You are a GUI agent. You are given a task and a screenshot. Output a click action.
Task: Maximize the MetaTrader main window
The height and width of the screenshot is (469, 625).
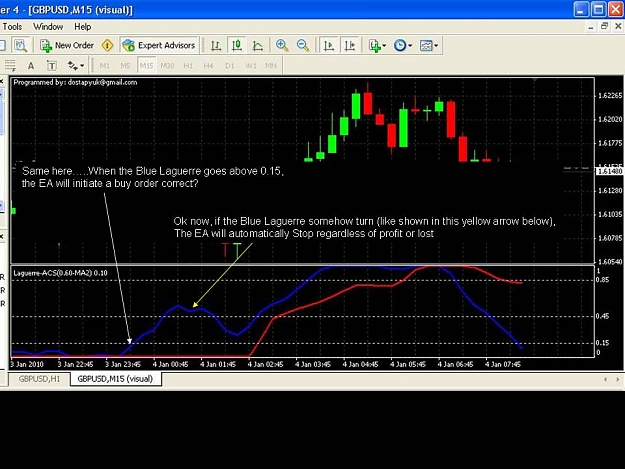click(x=598, y=9)
